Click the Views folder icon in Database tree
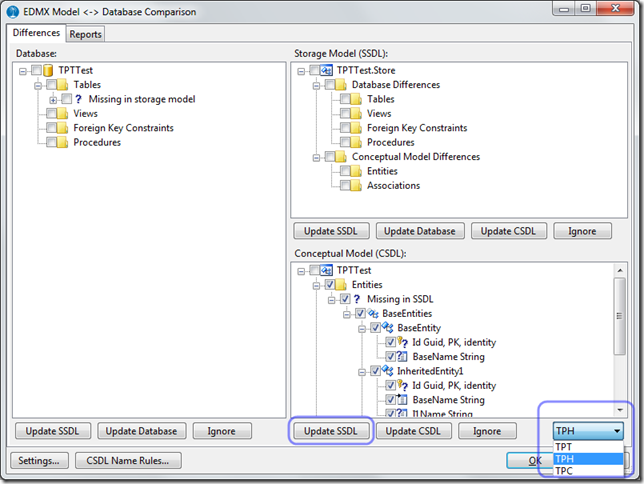644x484 pixels. [x=62, y=113]
